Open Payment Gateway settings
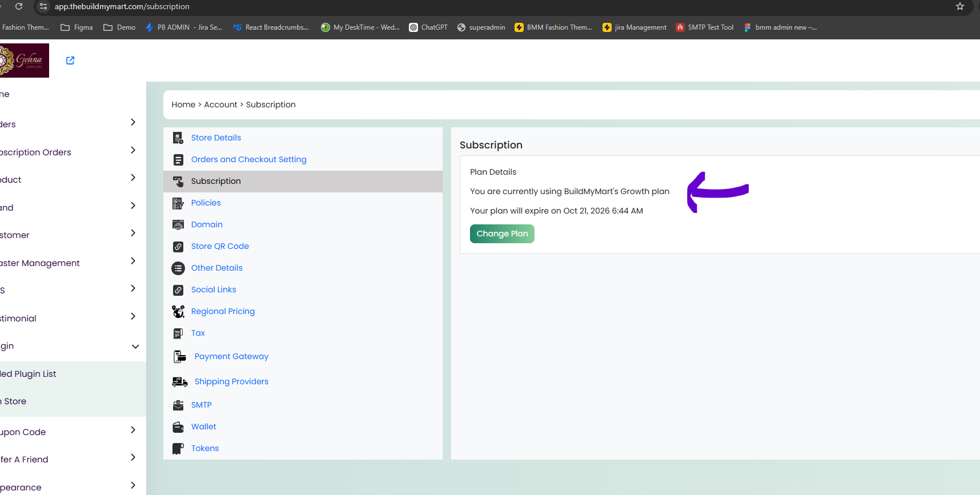This screenshot has width=980, height=495. click(231, 356)
